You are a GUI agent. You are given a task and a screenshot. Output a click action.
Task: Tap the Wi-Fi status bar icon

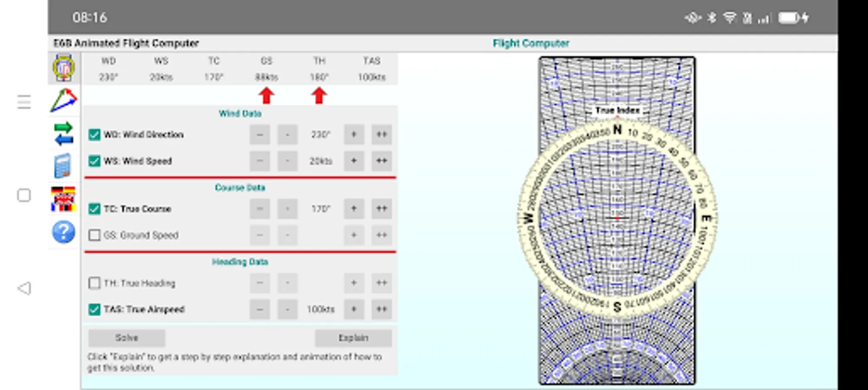click(x=730, y=18)
